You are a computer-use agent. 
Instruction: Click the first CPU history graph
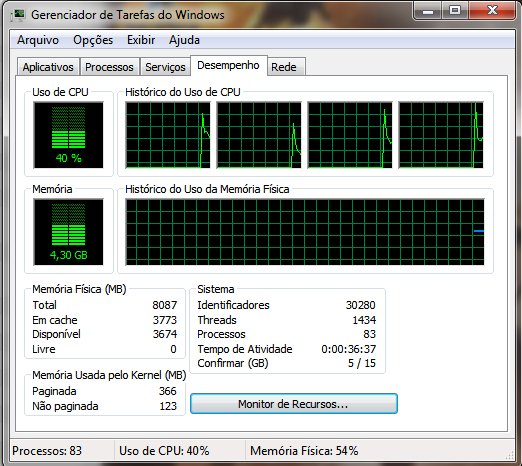click(x=168, y=135)
